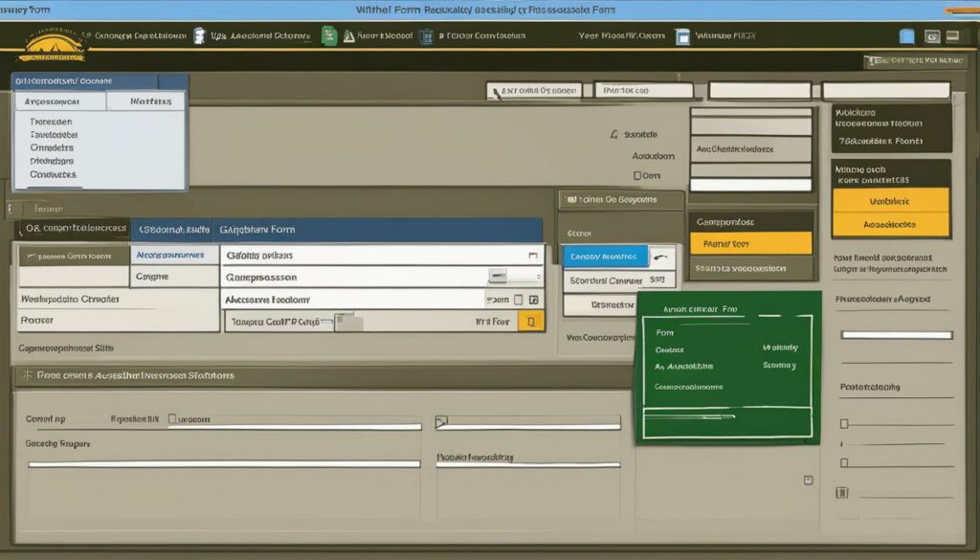Click the bottom-left text line in the green panel

pyautogui.click(x=688, y=387)
